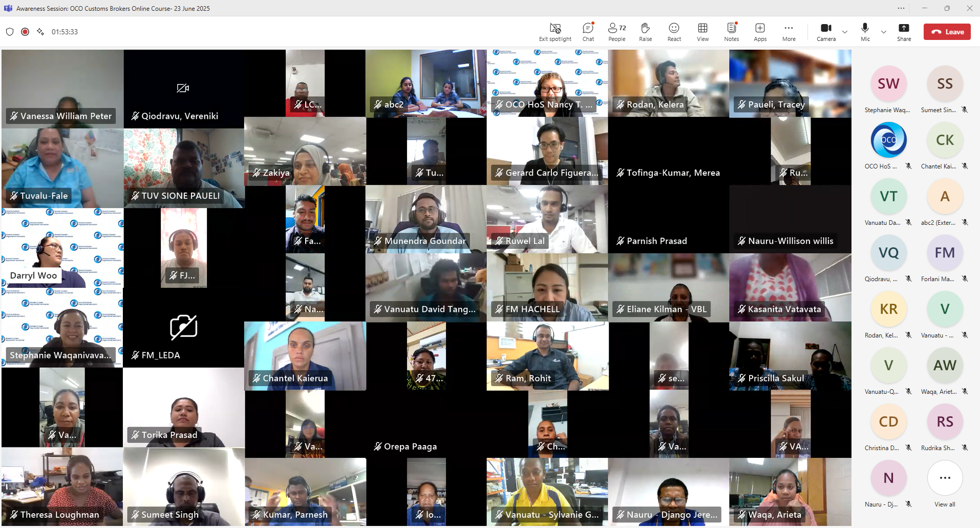Open the Apps menu
Screen dimensions: 980x528
[760, 32]
